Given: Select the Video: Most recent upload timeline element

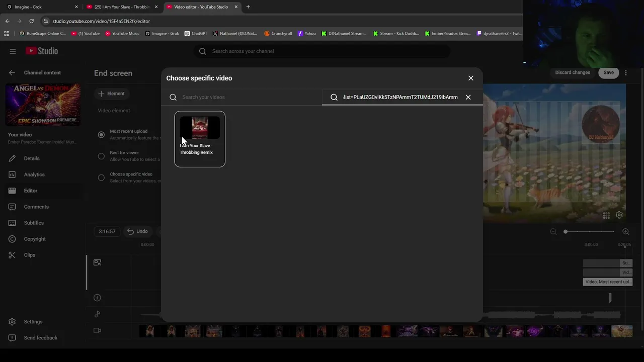Looking at the screenshot, I should click(608, 282).
